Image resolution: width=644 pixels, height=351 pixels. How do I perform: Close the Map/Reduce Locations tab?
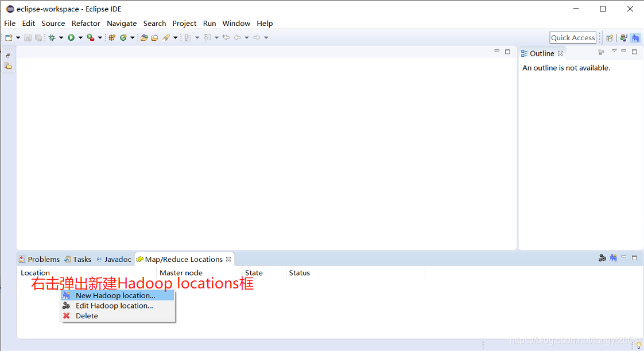[x=228, y=259]
